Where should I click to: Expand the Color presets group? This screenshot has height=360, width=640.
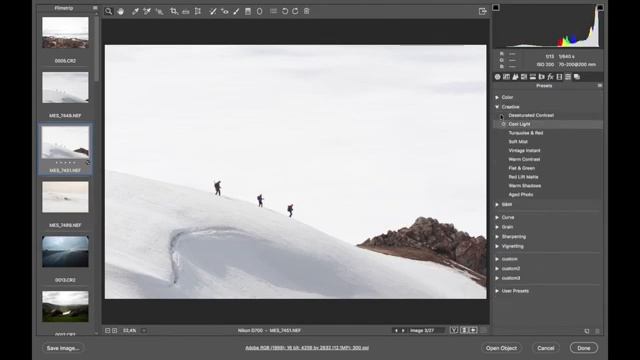[497, 98]
